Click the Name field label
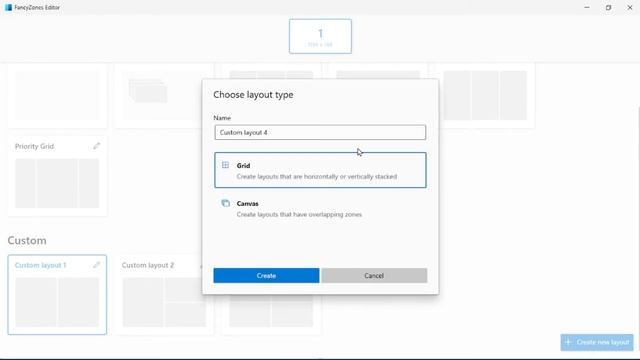The width and height of the screenshot is (640, 360). (222, 118)
